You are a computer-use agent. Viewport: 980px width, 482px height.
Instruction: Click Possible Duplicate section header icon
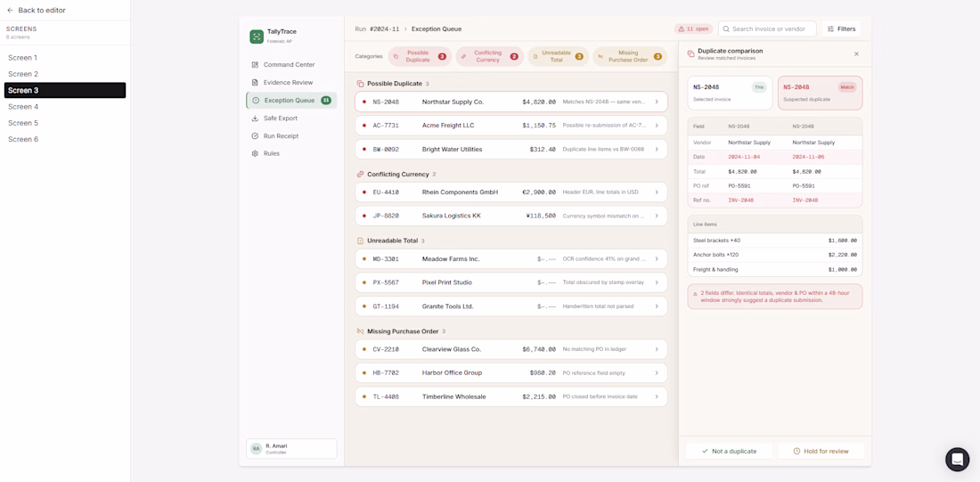click(x=360, y=83)
